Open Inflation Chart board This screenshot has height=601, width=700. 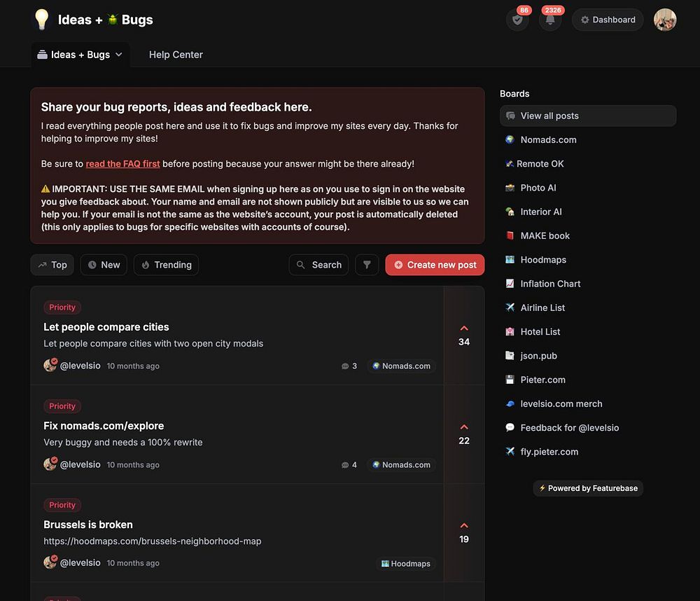click(x=588, y=284)
